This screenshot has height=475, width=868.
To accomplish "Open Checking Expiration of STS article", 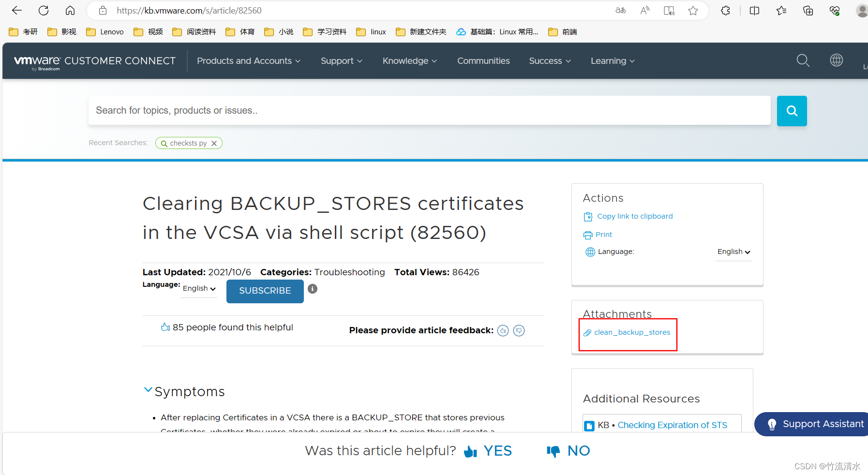I will coord(672,425).
